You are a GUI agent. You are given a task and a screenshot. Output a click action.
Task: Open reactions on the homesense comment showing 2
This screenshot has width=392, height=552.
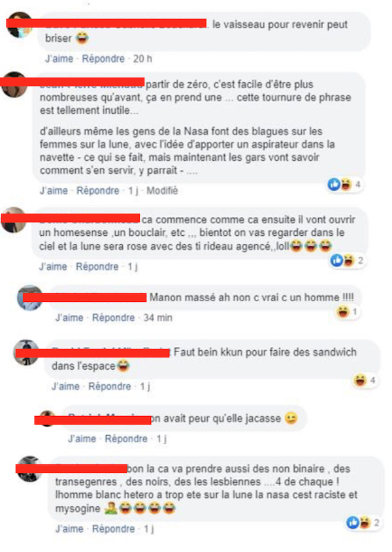coord(348,261)
